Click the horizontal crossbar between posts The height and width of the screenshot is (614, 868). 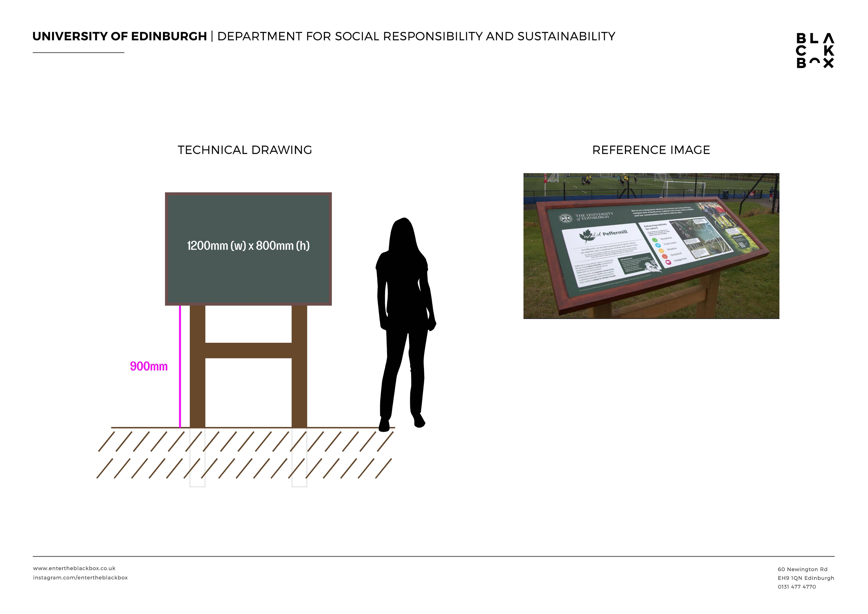pyautogui.click(x=248, y=351)
